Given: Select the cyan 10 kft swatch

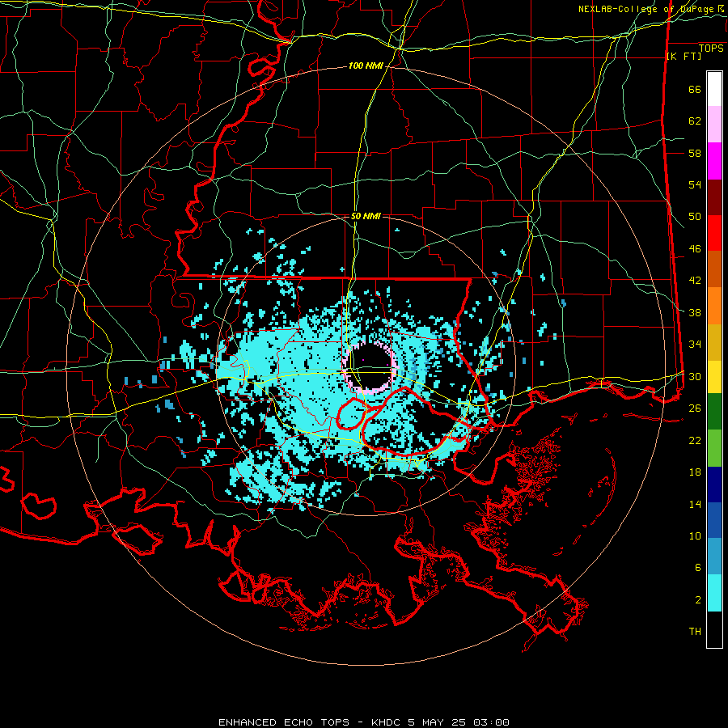Looking at the screenshot, I should tap(714, 593).
